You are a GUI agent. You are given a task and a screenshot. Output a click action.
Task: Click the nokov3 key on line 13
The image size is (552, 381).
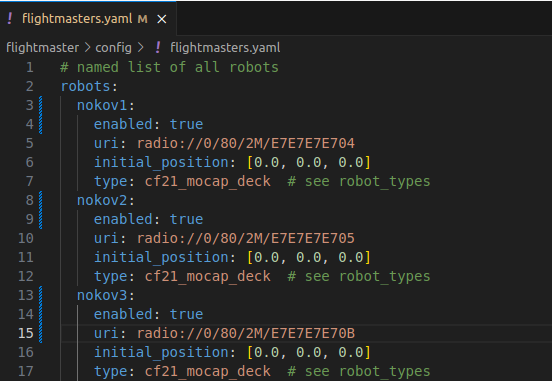(x=102, y=295)
